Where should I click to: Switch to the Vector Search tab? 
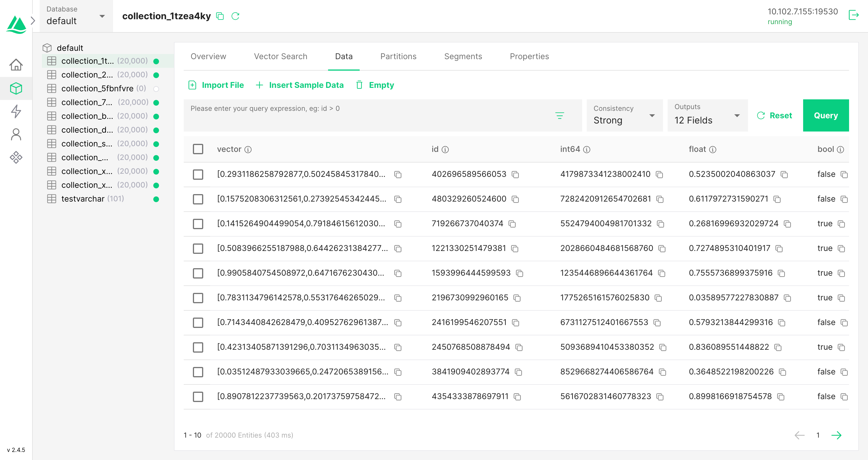(x=280, y=56)
